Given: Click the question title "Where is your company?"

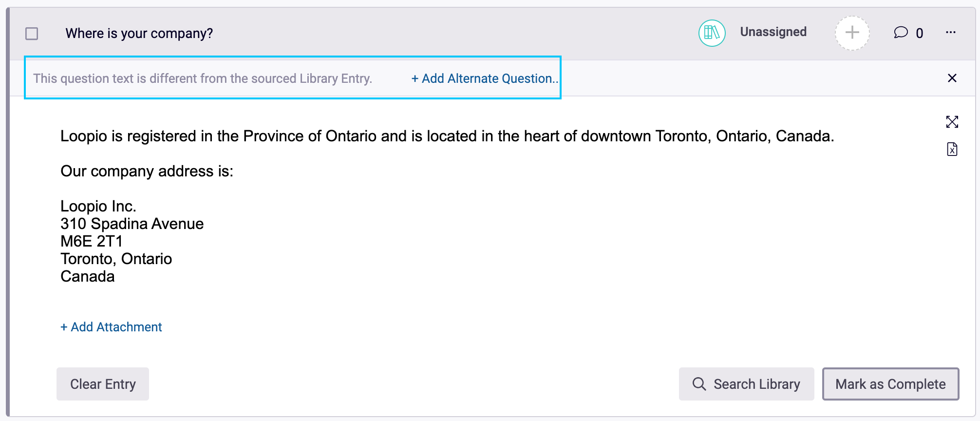Looking at the screenshot, I should coord(139,34).
